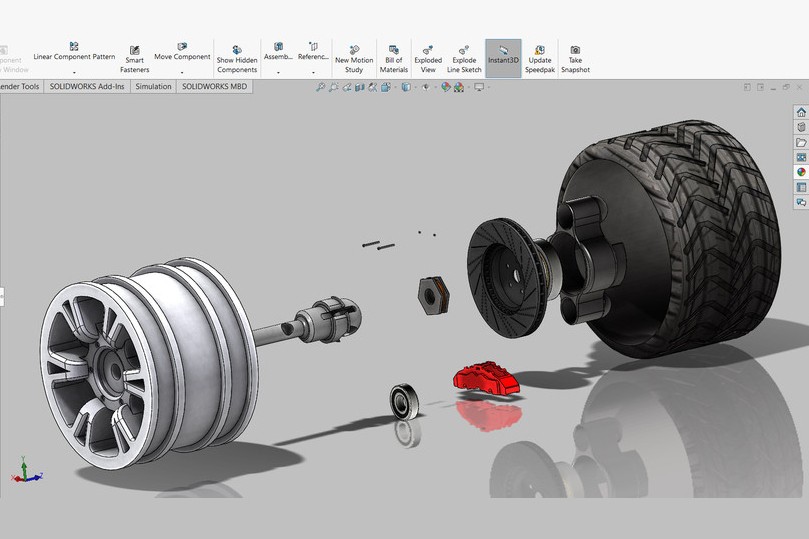The image size is (809, 539).
Task: Open File Explorer folder in task pane
Action: point(801,142)
